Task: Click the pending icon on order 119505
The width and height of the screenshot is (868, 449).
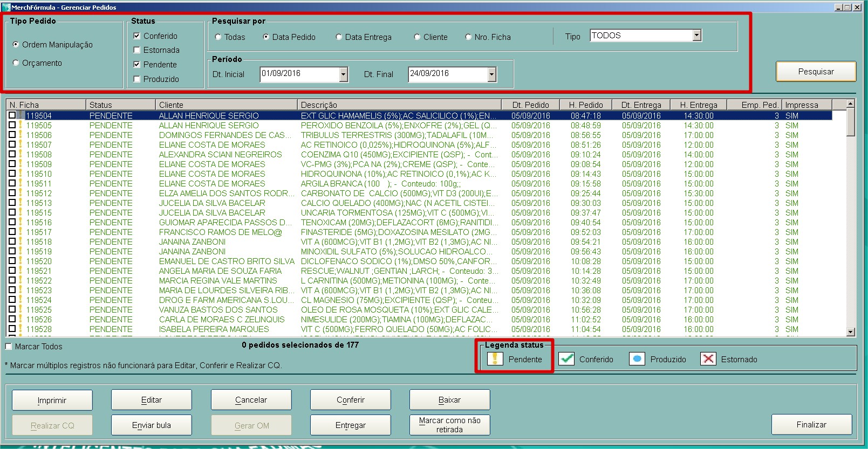Action: click(20, 126)
